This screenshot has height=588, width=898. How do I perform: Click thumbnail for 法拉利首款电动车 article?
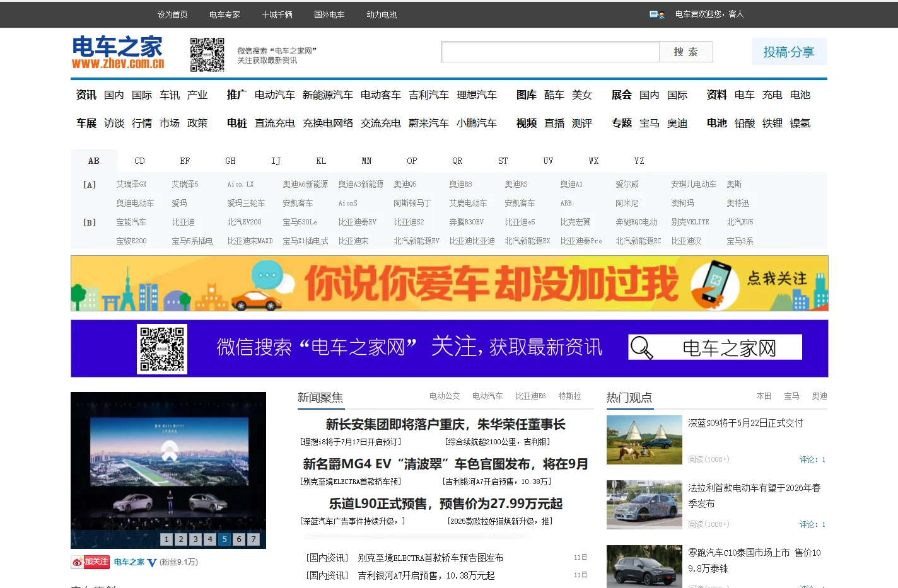(x=644, y=504)
